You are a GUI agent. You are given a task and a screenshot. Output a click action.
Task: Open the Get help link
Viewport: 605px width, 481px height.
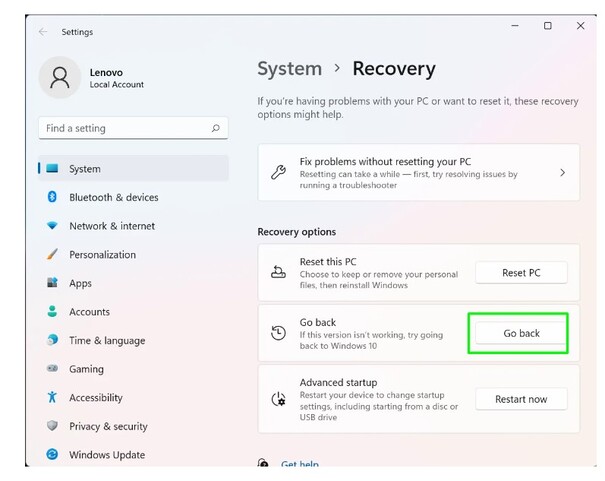coord(300,463)
